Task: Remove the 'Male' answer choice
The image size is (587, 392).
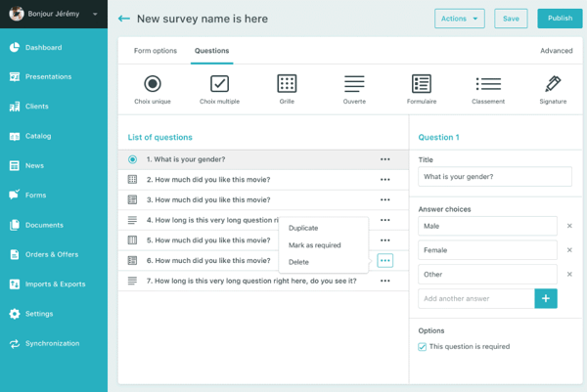Action: tap(569, 226)
